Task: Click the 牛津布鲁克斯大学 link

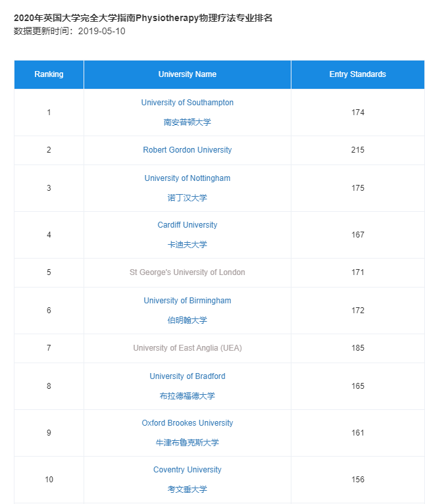Action: point(187,443)
